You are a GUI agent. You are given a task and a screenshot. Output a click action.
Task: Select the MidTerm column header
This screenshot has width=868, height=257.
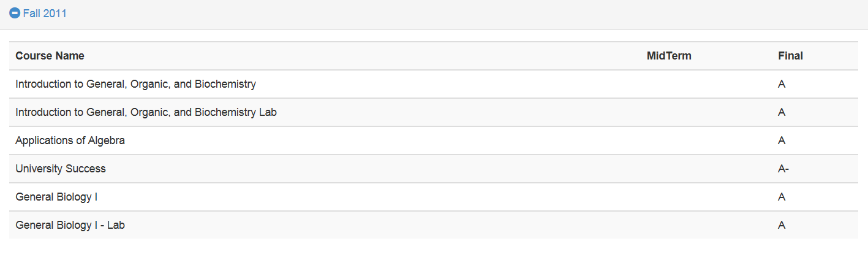click(669, 56)
